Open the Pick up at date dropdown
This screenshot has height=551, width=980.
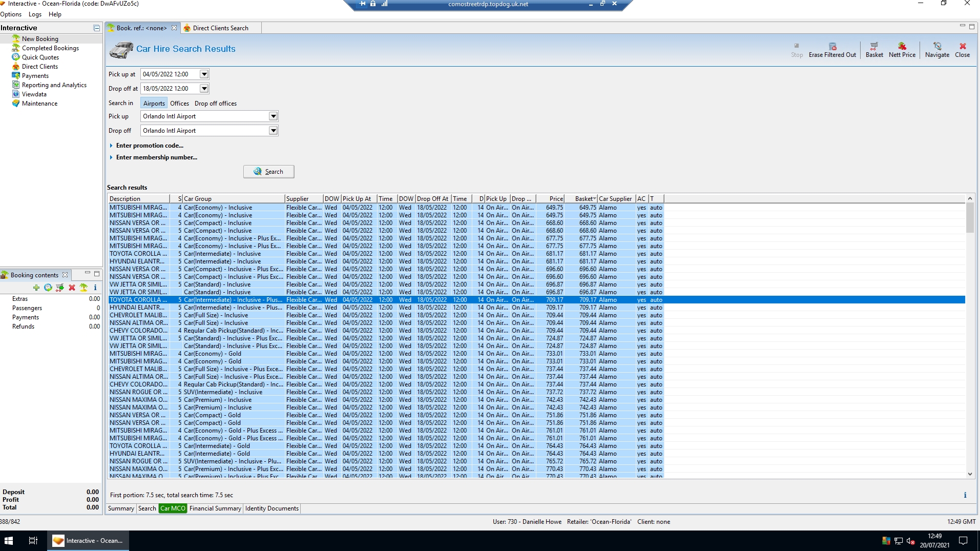pos(204,74)
